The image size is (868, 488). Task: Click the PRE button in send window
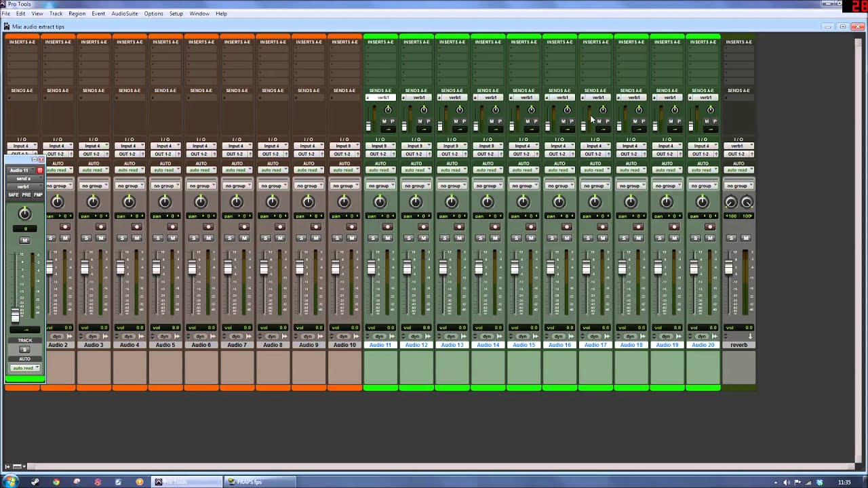coord(26,195)
